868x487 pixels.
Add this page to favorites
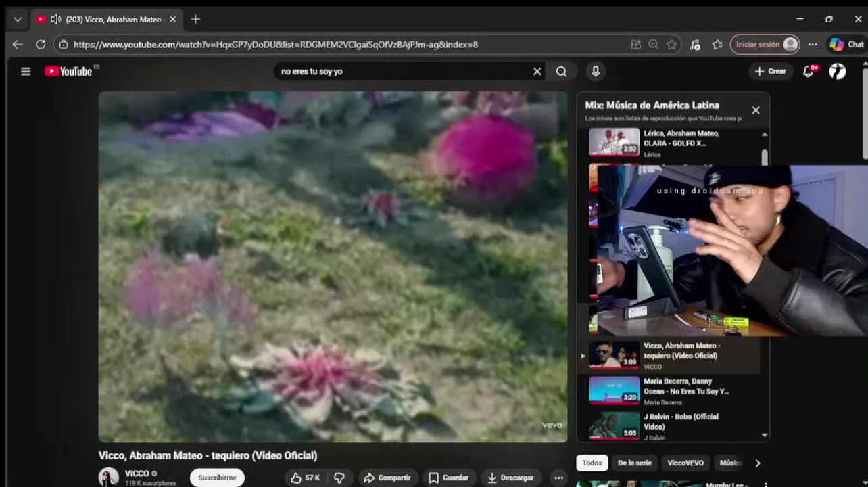pos(671,45)
